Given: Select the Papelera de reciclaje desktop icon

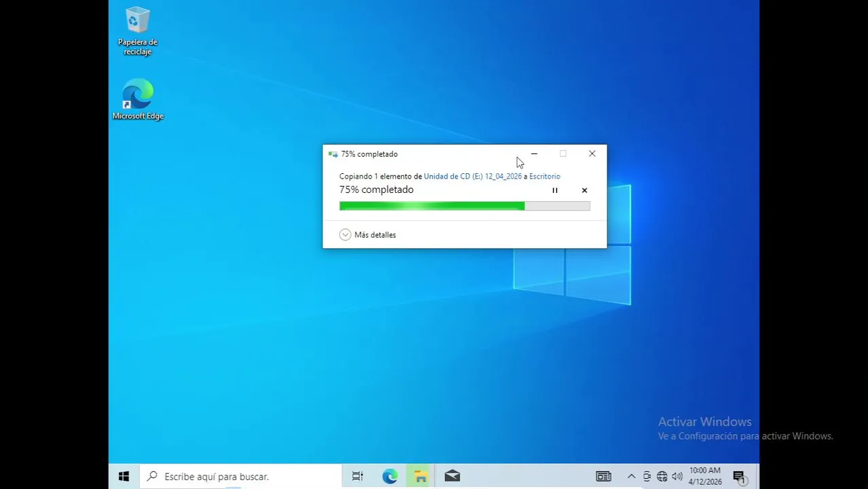Looking at the screenshot, I should coord(138,31).
